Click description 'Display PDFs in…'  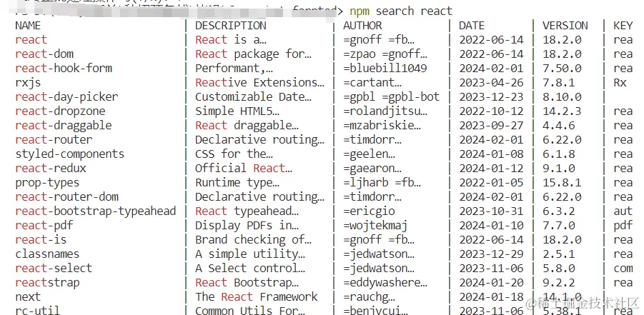[x=247, y=226]
